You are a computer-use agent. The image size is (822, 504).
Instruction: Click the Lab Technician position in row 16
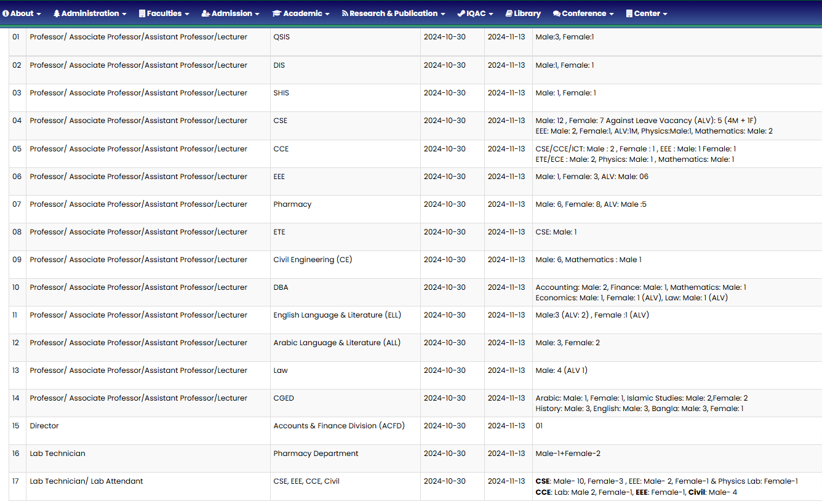58,454
